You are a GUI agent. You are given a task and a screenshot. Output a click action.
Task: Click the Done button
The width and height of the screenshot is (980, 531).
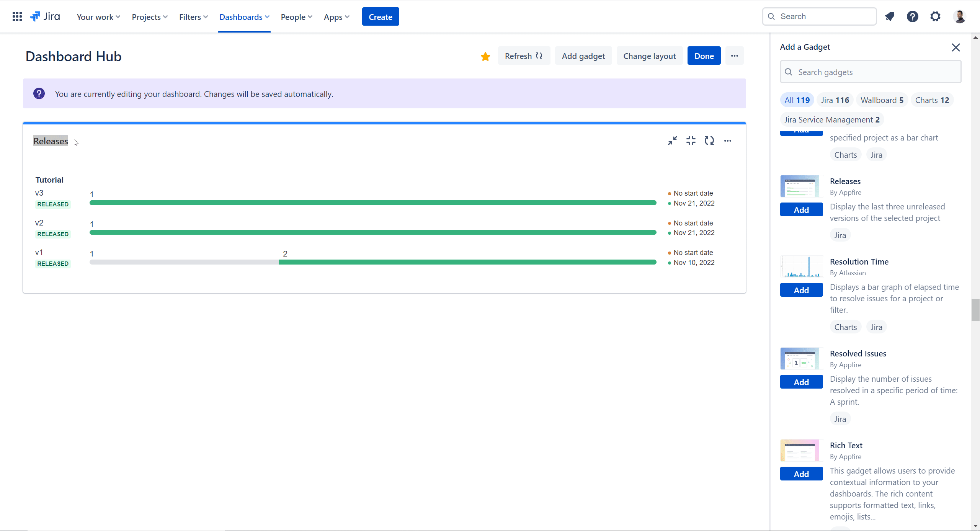pos(704,56)
